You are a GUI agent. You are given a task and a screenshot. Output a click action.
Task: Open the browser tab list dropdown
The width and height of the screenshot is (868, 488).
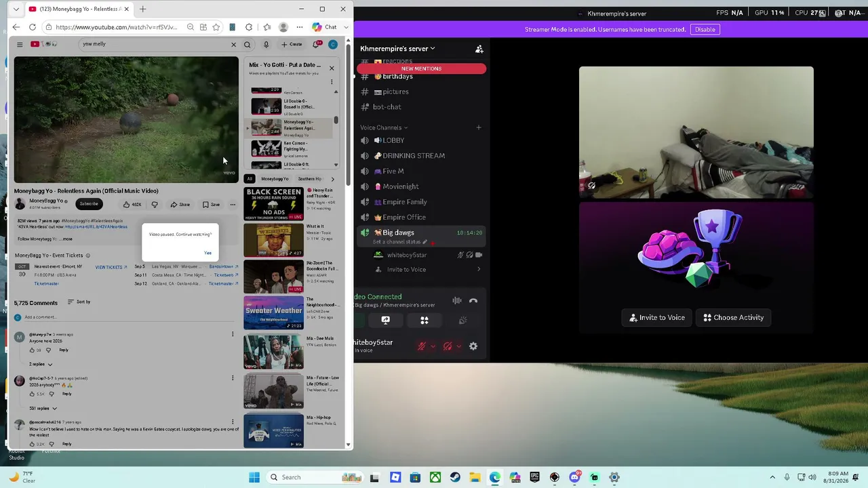coord(16,9)
